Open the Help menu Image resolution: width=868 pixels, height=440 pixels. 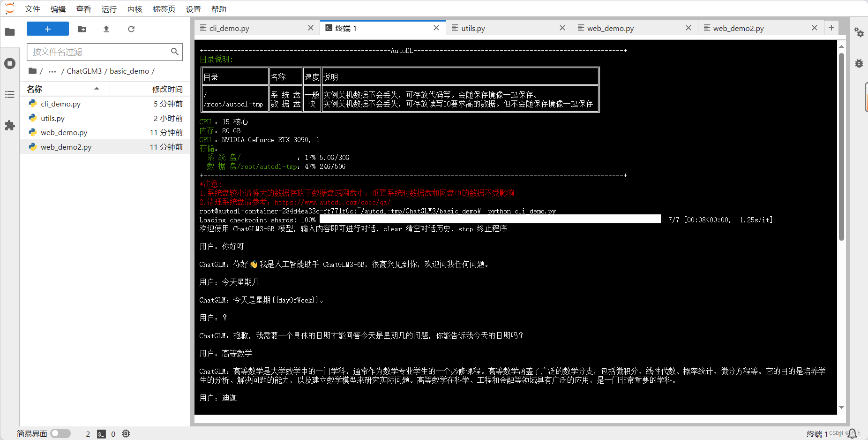(x=219, y=9)
